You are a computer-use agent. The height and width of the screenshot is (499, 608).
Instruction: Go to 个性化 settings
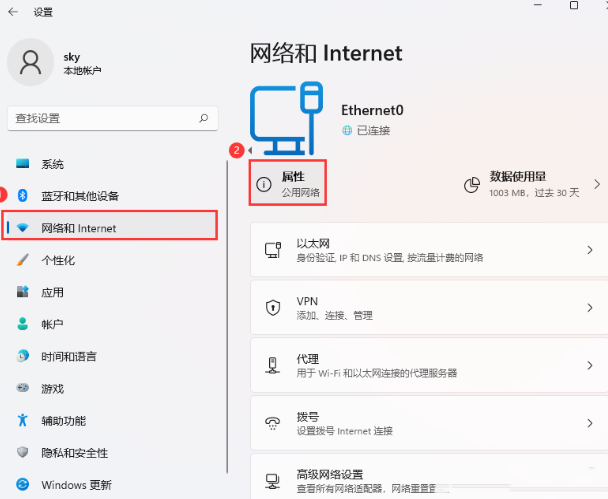pyautogui.click(x=111, y=260)
